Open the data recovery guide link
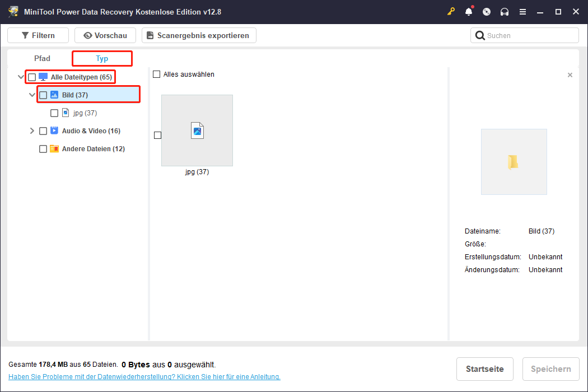 [x=144, y=376]
